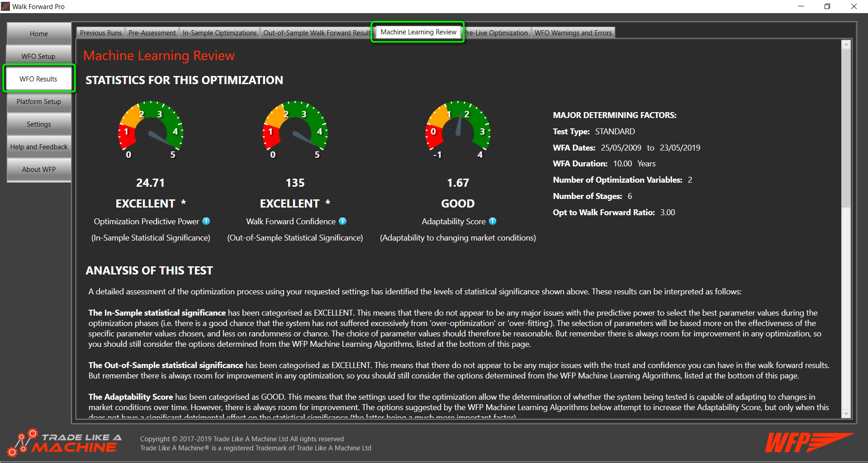
Task: Click Adaptability to changing market conditions caption
Action: click(458, 238)
